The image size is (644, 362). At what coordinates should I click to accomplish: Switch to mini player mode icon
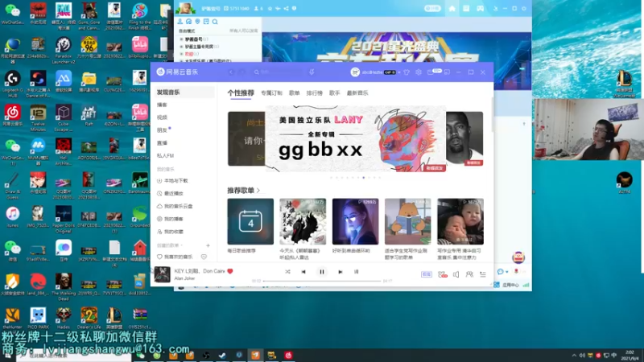click(x=447, y=72)
